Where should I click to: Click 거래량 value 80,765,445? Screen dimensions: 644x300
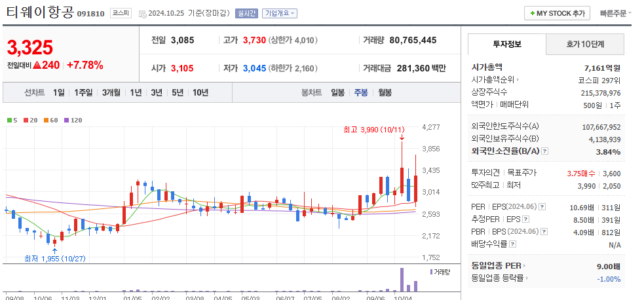(413, 40)
